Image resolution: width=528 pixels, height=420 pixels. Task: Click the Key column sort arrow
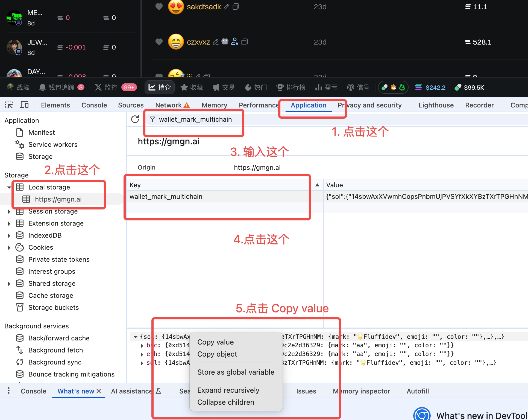point(317,185)
